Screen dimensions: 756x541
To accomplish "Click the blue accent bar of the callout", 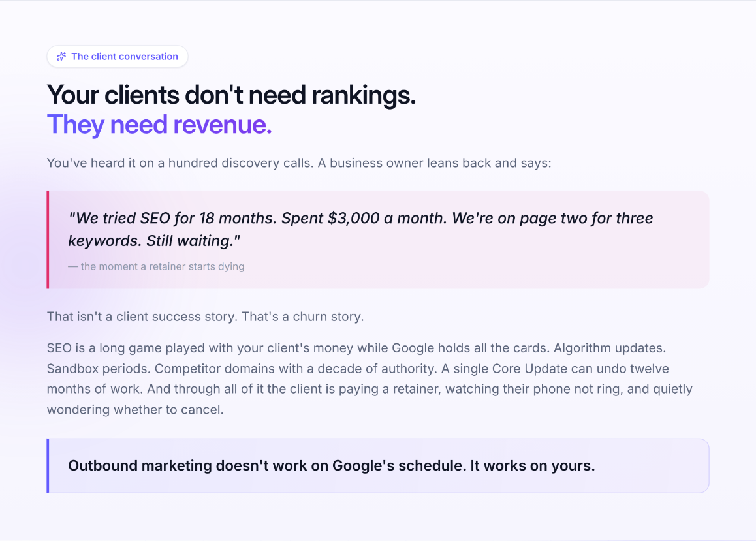I will tap(48, 466).
